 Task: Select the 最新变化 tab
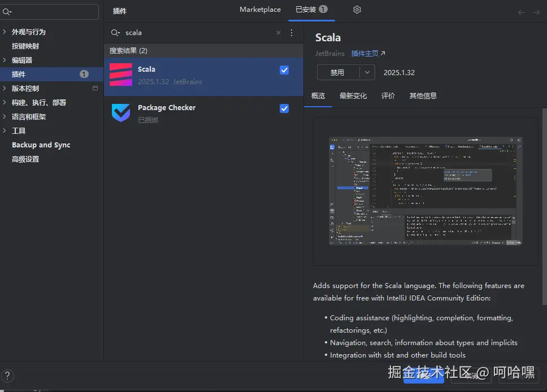[x=353, y=96]
